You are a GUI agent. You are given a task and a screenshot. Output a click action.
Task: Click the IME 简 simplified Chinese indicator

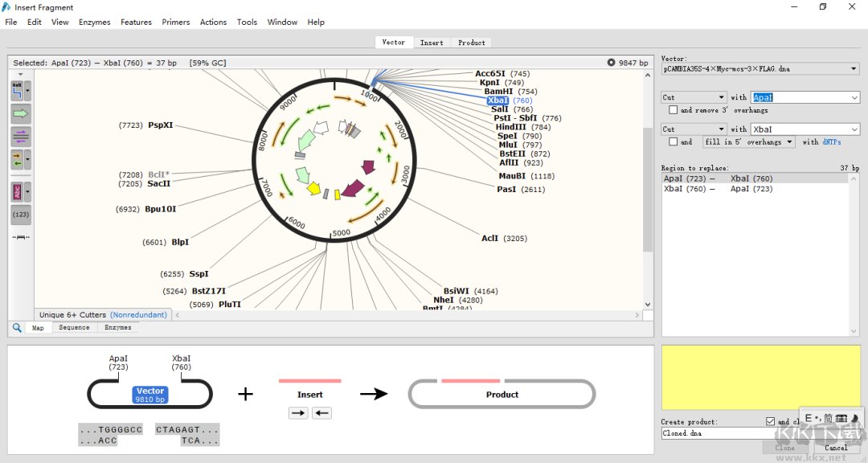(828, 418)
